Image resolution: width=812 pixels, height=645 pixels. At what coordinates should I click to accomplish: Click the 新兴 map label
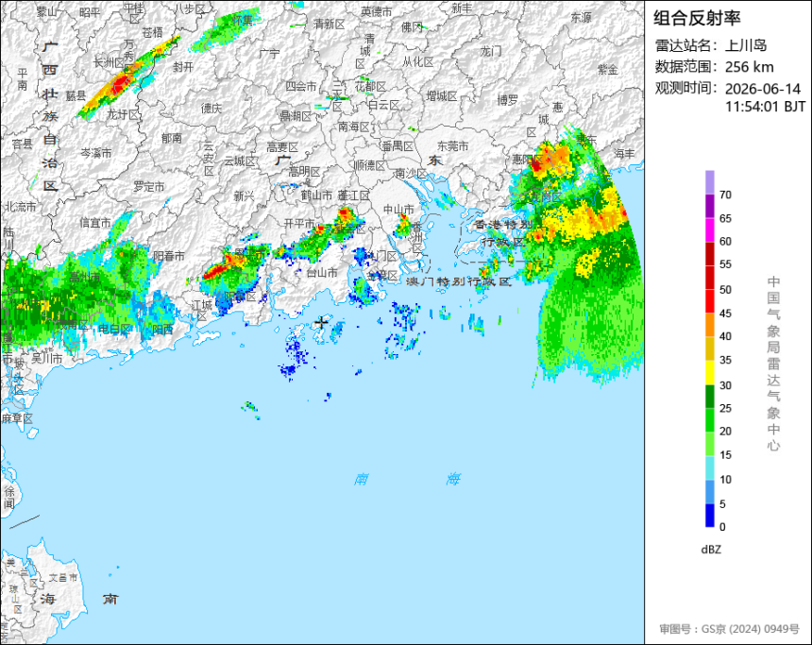[x=244, y=196]
